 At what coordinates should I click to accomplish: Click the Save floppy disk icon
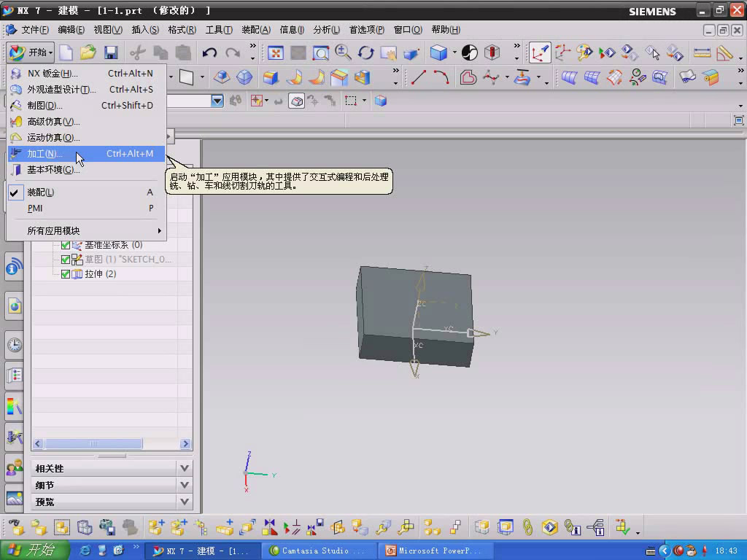click(x=111, y=52)
